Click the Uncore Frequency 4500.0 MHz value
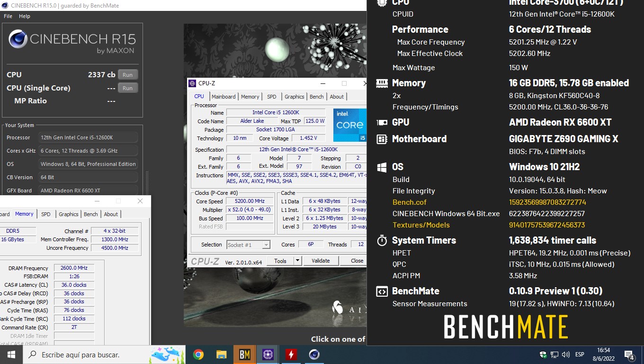Image resolution: width=644 pixels, height=364 pixels. click(x=115, y=248)
